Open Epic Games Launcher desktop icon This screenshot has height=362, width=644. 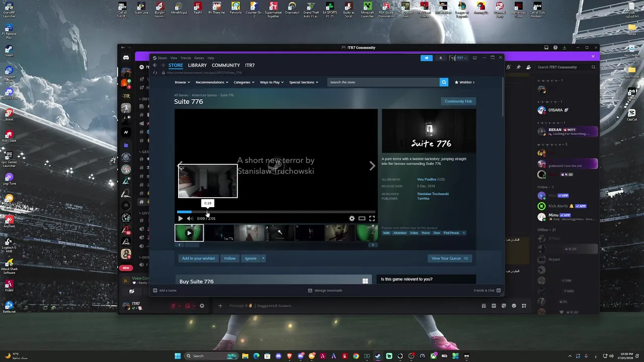[x=9, y=158]
